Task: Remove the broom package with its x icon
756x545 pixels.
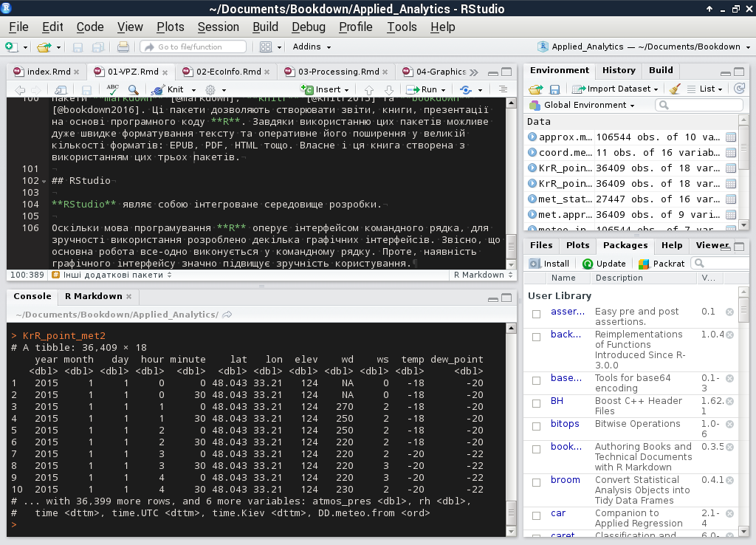Action: pos(729,480)
